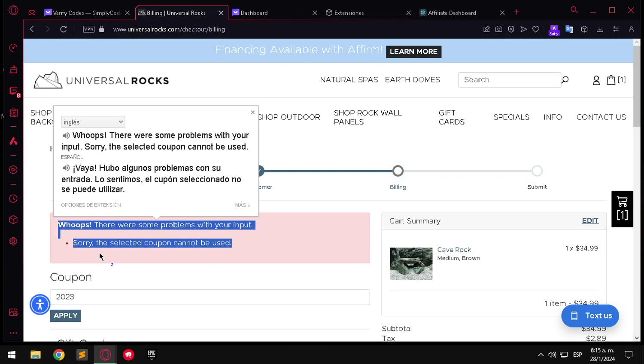This screenshot has height=364, width=644.
Task: Click the LEARN MORE financing button
Action: (x=413, y=52)
